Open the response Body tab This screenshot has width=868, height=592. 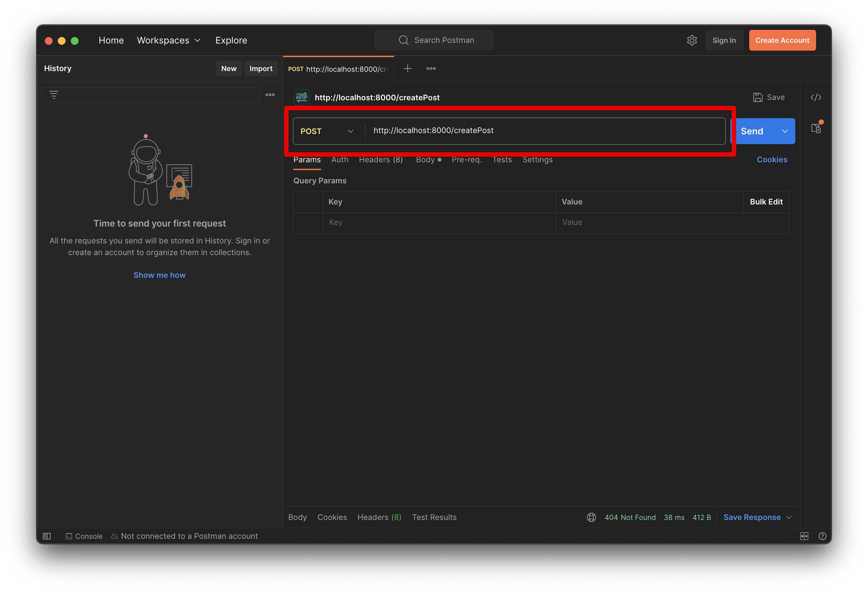tap(298, 517)
